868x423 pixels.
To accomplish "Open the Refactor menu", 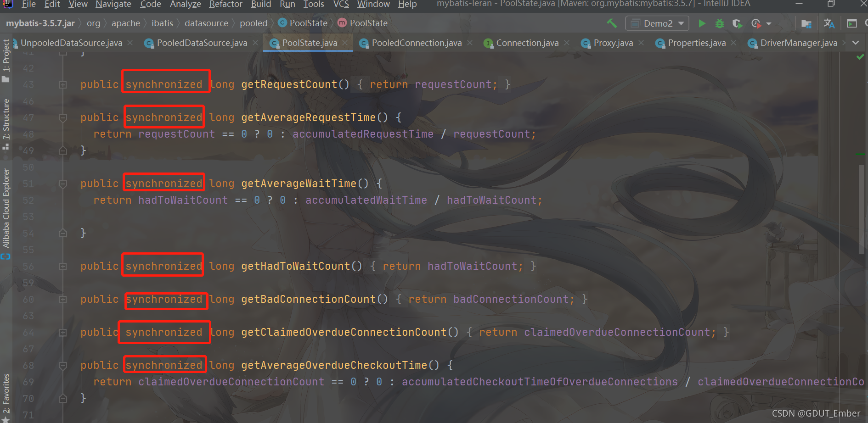I will tap(225, 4).
